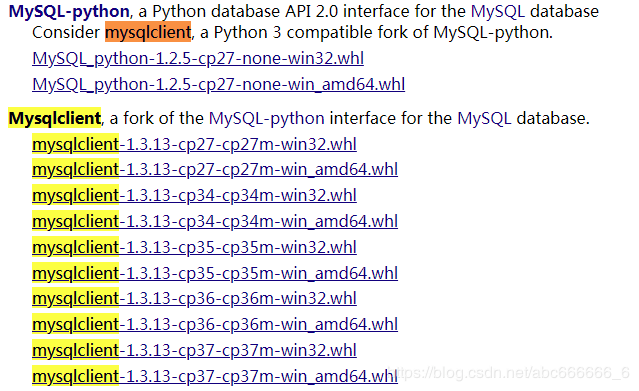The height and width of the screenshot is (391, 639).
Task: Download mysqlclient-1.3.13-cp37-cp37m-win32.whl
Action: (x=194, y=350)
